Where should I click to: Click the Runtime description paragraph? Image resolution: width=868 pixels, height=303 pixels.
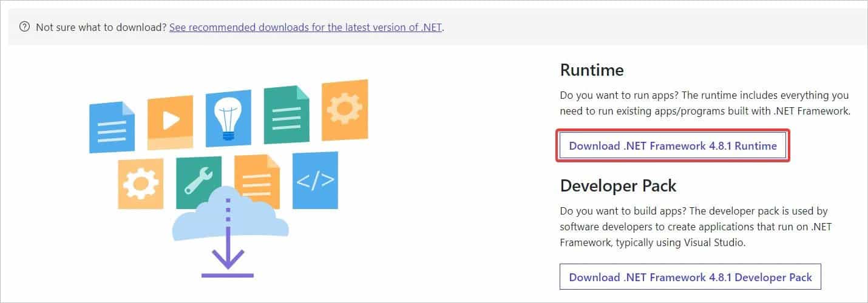705,104
